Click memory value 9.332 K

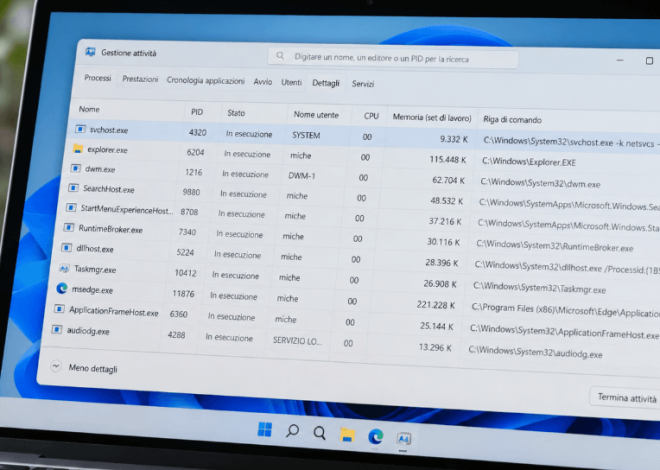pyautogui.click(x=454, y=139)
